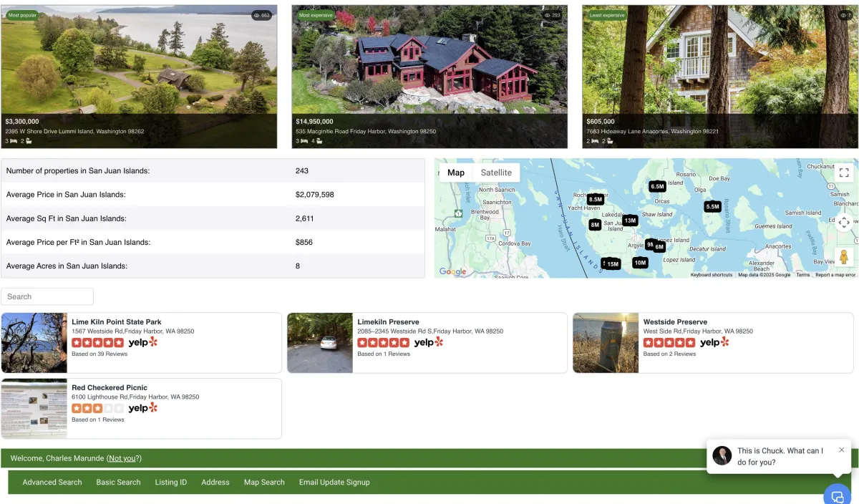Go to Listing ID search
Viewport: 859px width, 504px height.
pyautogui.click(x=171, y=483)
